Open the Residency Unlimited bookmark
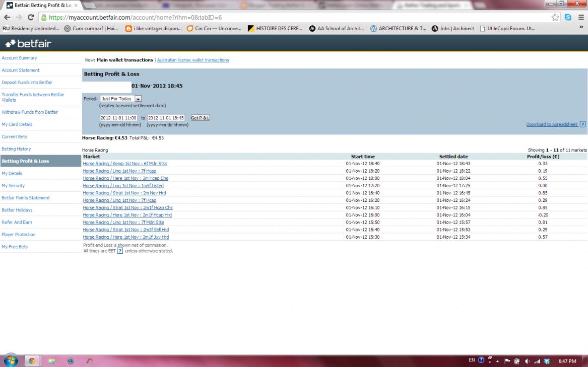 31,29
